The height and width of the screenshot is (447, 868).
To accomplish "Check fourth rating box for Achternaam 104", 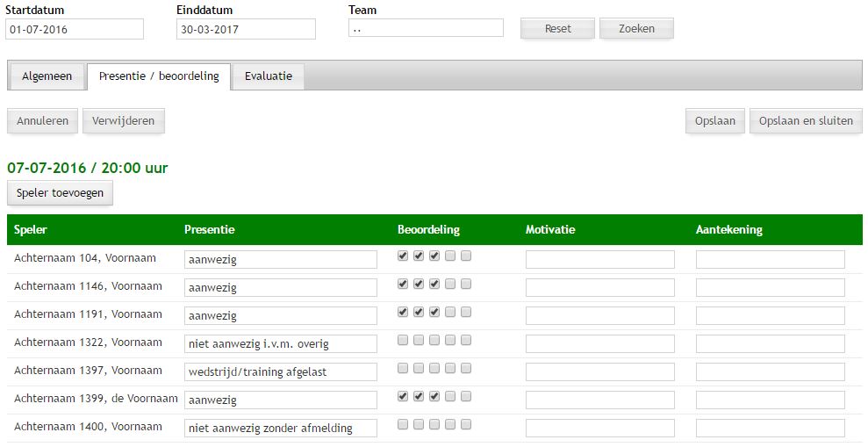I will (450, 256).
